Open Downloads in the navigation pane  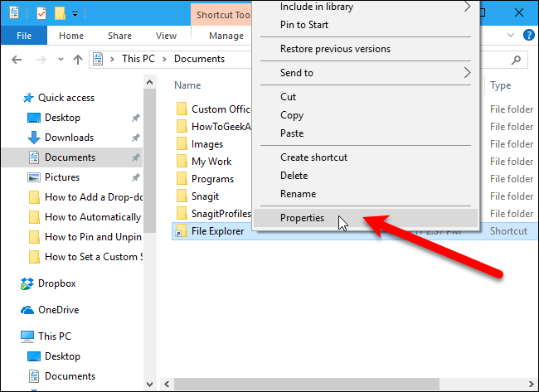click(x=69, y=138)
